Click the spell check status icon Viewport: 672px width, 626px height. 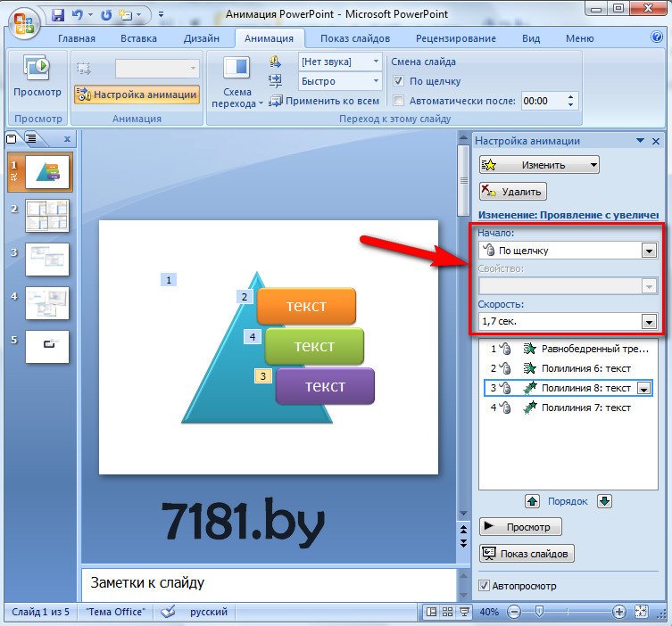tap(168, 612)
